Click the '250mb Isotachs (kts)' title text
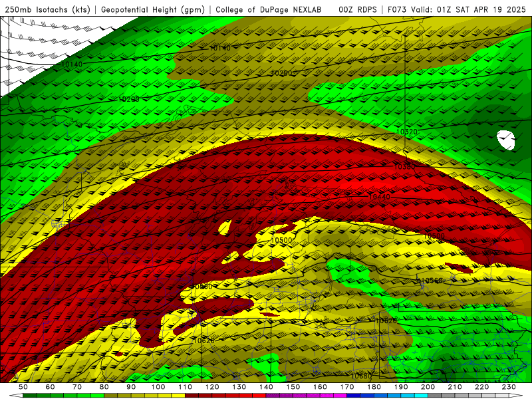The image size is (532, 399). pos(47,9)
